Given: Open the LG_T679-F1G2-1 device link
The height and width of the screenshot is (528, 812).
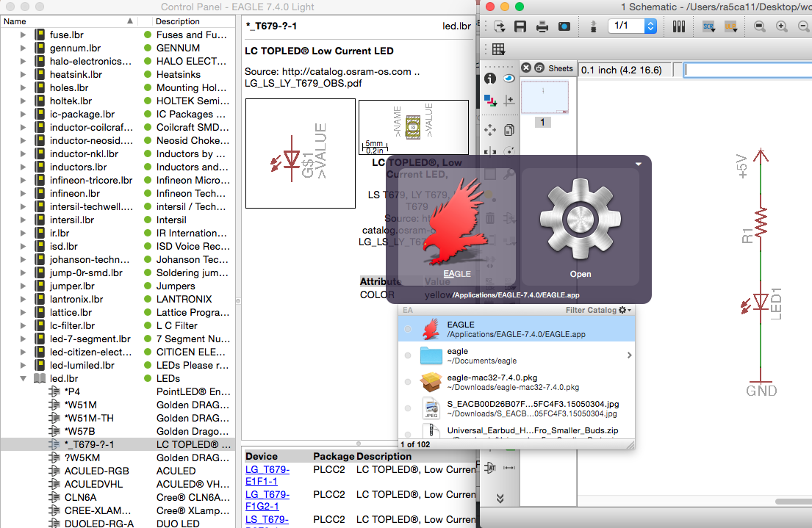Looking at the screenshot, I should point(267,500).
